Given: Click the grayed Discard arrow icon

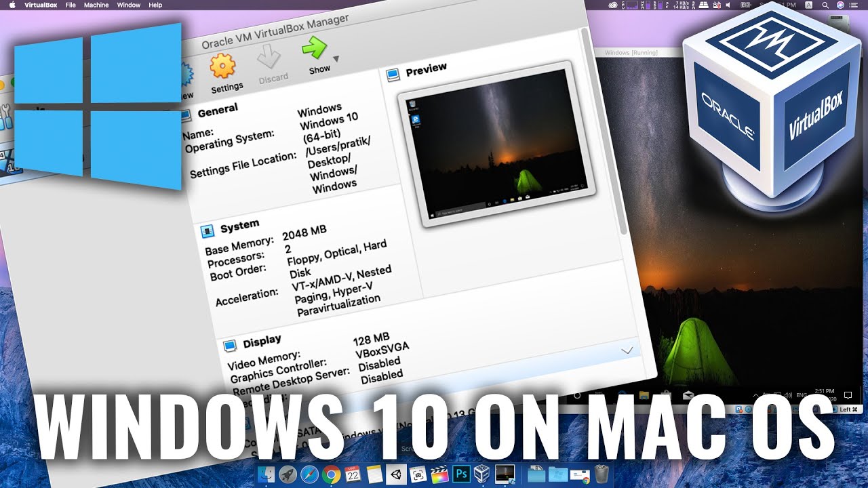Looking at the screenshot, I should tap(269, 57).
